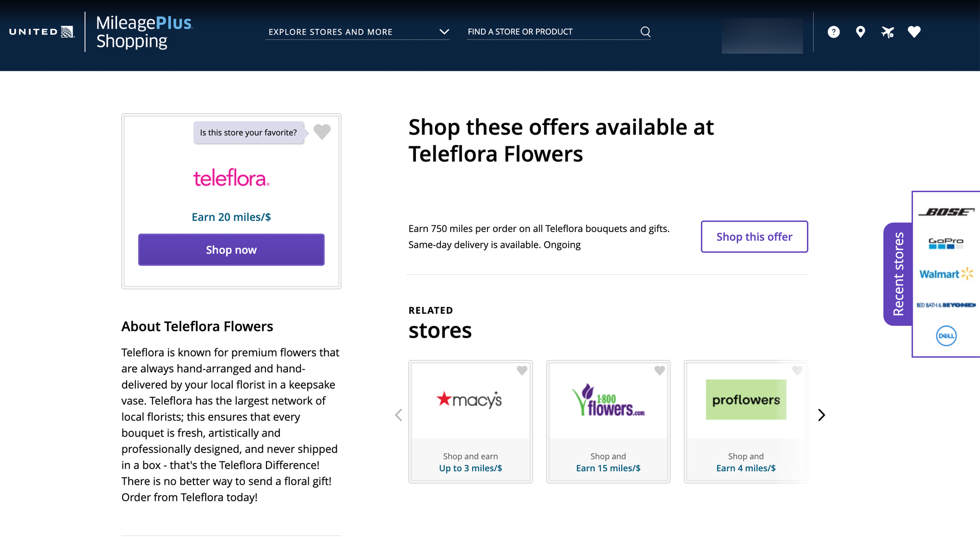Click the location pin icon

pyautogui.click(x=861, y=32)
